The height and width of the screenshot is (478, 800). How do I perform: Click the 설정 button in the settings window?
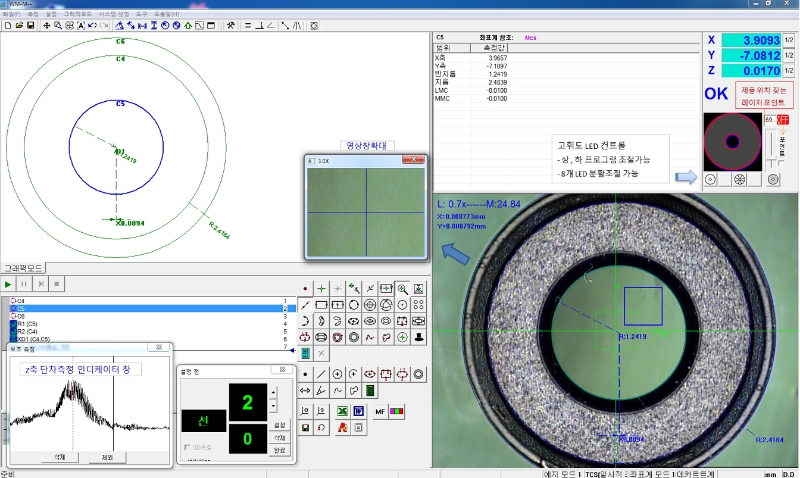[280, 424]
